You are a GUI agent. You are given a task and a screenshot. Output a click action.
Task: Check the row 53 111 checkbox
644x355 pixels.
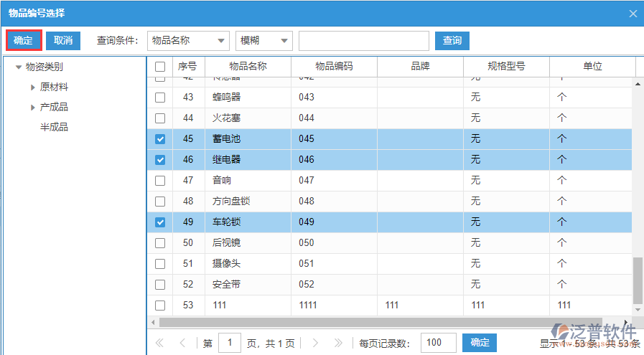[x=160, y=306]
